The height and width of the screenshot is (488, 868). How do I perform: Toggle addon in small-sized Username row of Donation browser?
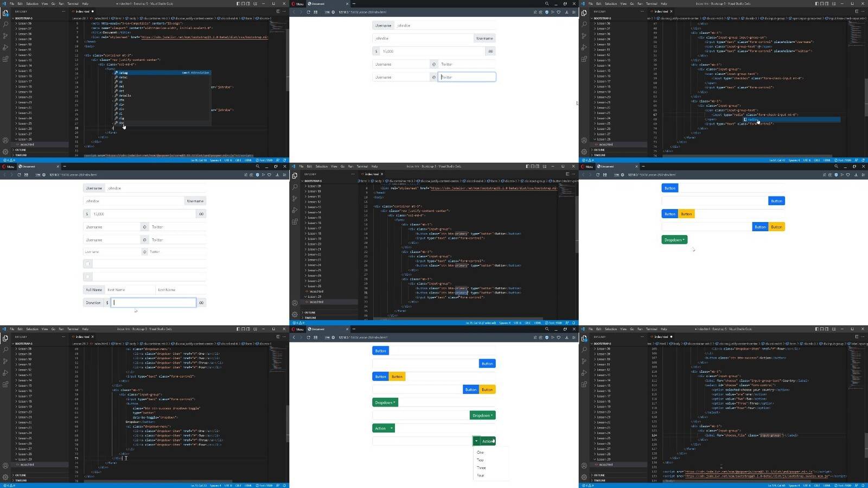(x=144, y=252)
